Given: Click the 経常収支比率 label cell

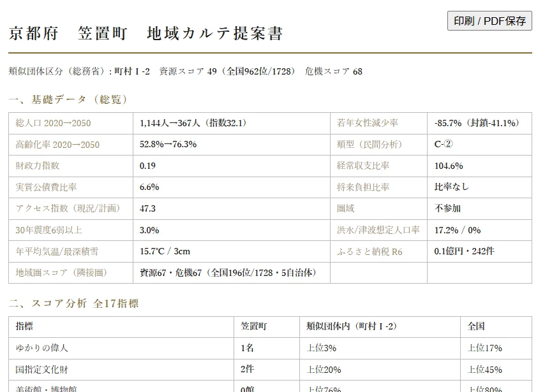Looking at the screenshot, I should 378,166.
